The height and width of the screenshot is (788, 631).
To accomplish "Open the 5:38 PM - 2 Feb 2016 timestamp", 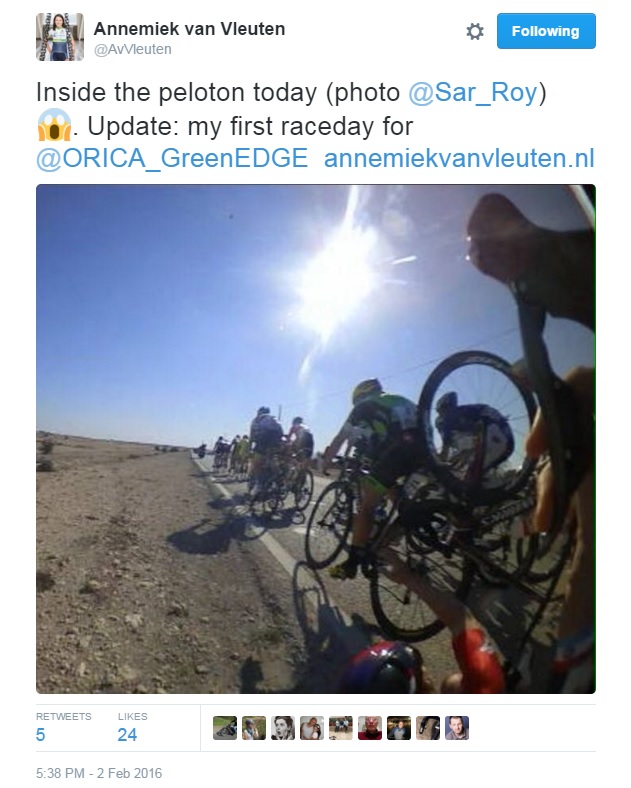I will [x=99, y=773].
